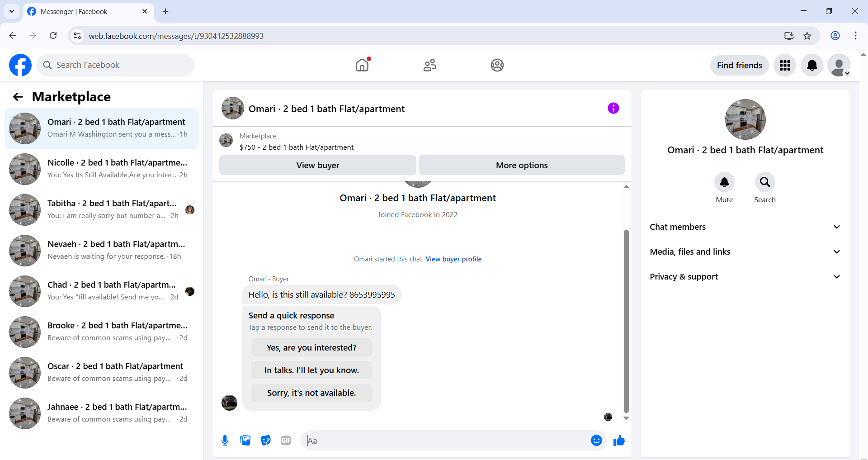Open the Oscar conversation
868x460 pixels.
(x=102, y=373)
